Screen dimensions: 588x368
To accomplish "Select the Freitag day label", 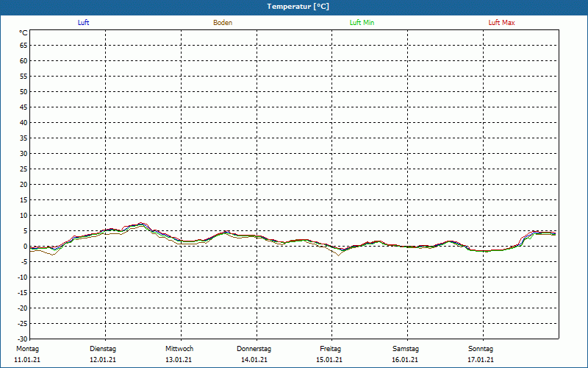I will tap(330, 349).
